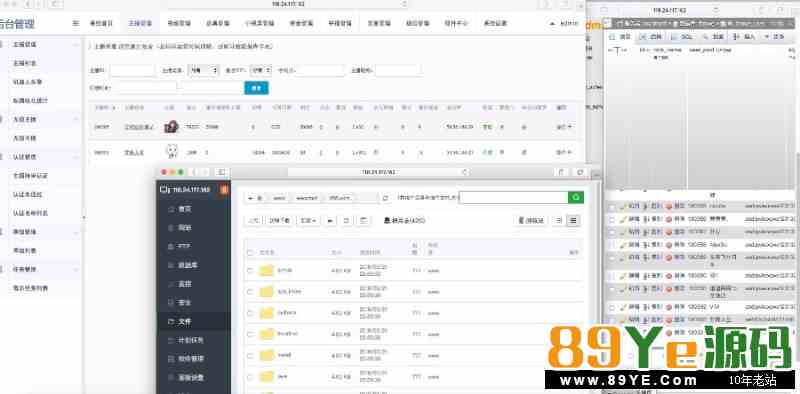800x394 pixels.
Task: Switch to 浏览 tab in phpMyAdmin
Action: coord(620,37)
